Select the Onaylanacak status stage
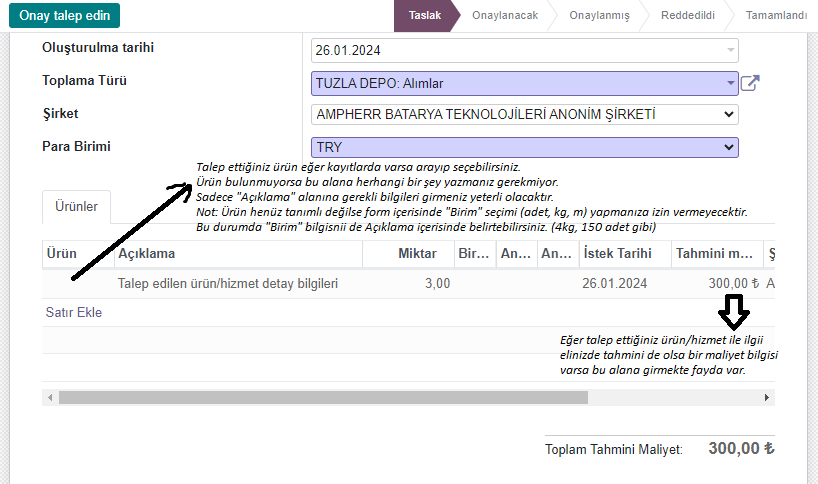The width and height of the screenshot is (818, 484). (505, 15)
